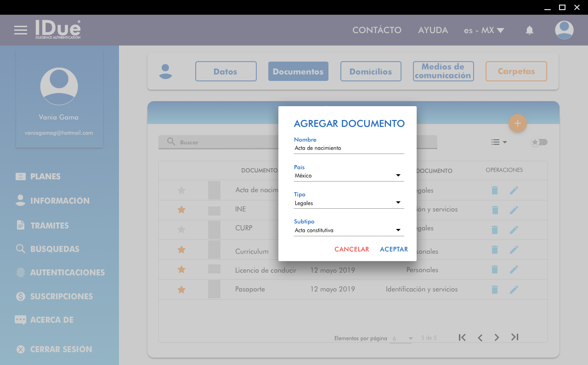Open the Subtipo dropdown with Acta constitutiva
This screenshot has width=588, height=365.
click(349, 230)
